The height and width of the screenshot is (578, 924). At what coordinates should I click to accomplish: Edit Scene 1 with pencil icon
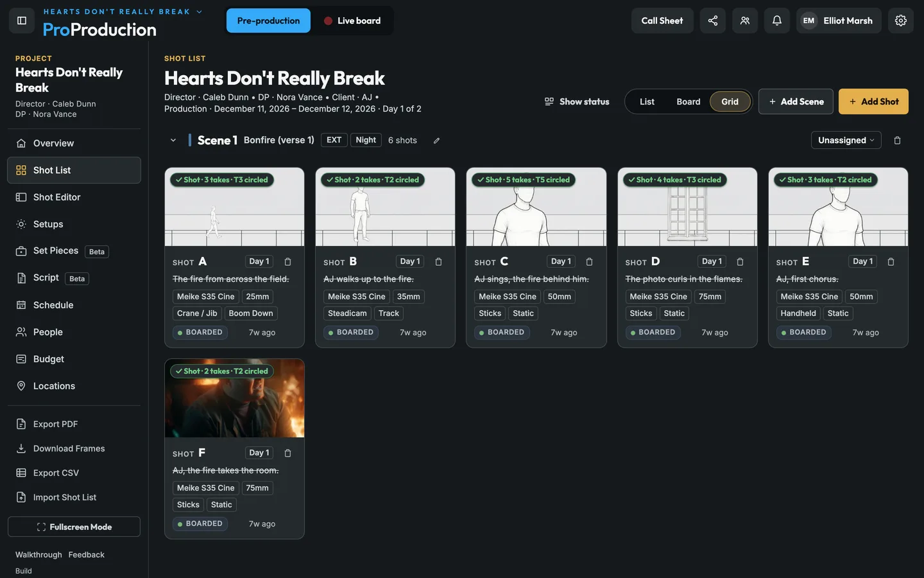click(436, 141)
